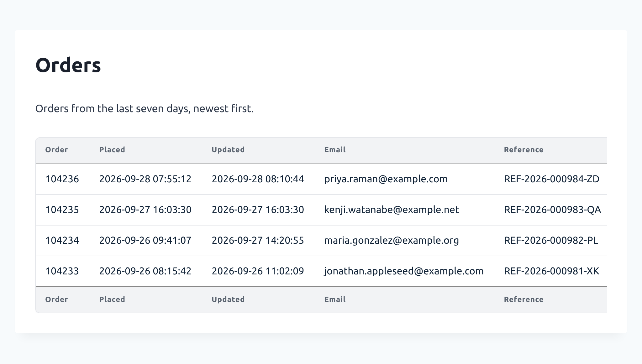The image size is (642, 364).
Task: Click updated time 2026-09-28 08:10:44
Action: tap(258, 179)
